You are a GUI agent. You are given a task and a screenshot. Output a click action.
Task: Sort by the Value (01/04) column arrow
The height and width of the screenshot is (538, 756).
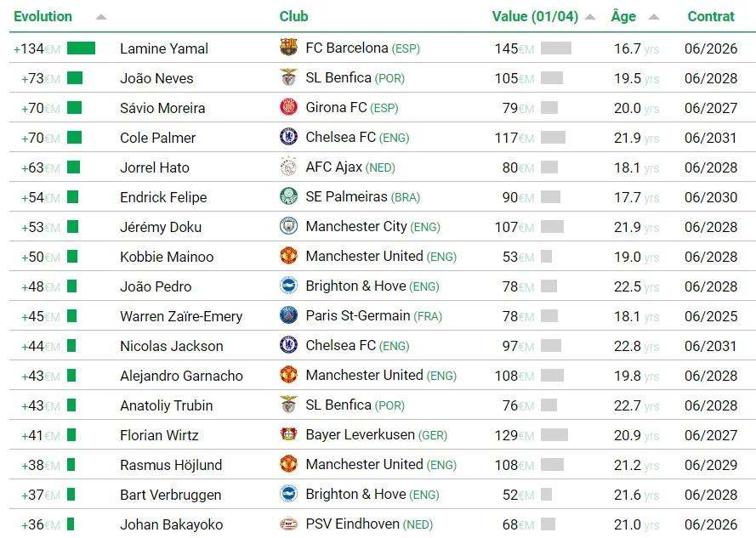point(590,17)
